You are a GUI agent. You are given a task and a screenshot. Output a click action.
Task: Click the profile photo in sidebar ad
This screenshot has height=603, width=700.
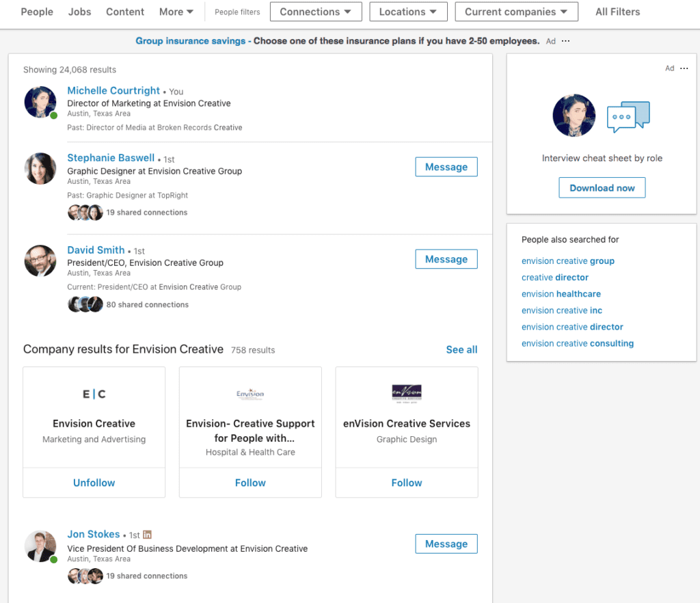(x=574, y=115)
